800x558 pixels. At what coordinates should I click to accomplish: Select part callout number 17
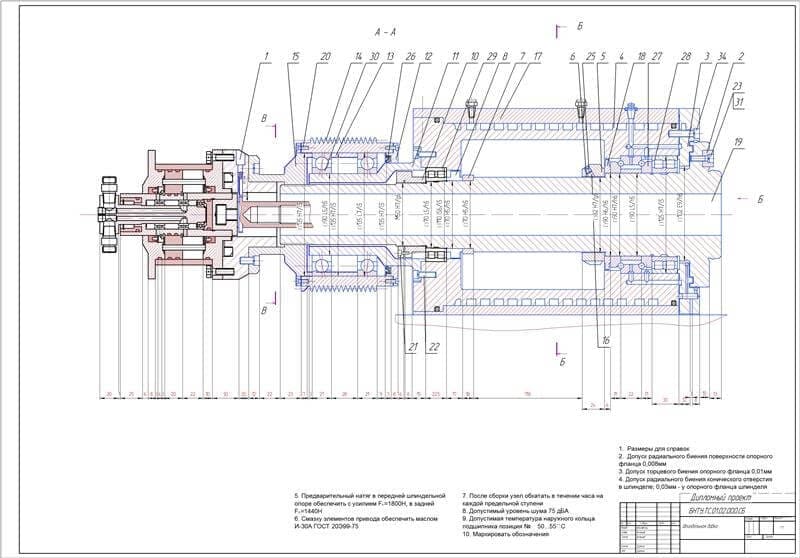point(536,57)
